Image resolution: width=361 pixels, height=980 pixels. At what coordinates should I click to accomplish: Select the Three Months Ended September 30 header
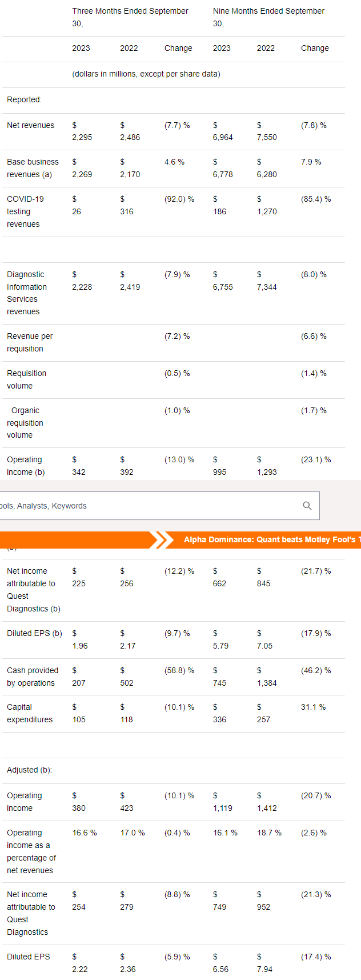coord(130,17)
